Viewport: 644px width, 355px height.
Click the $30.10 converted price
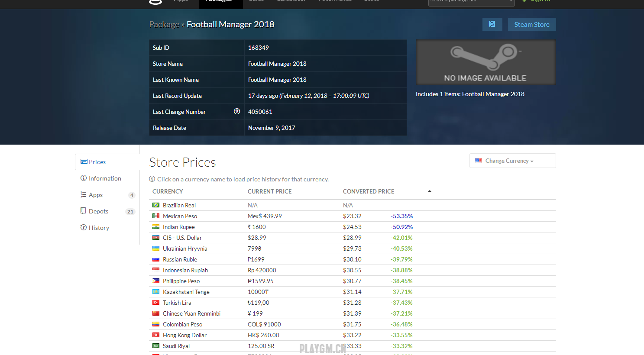pyautogui.click(x=352, y=259)
